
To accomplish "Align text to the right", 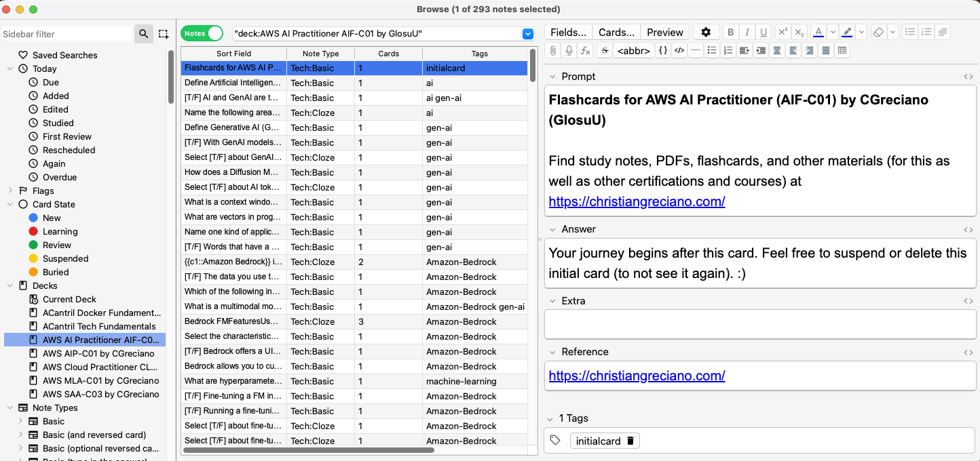I will (x=810, y=51).
